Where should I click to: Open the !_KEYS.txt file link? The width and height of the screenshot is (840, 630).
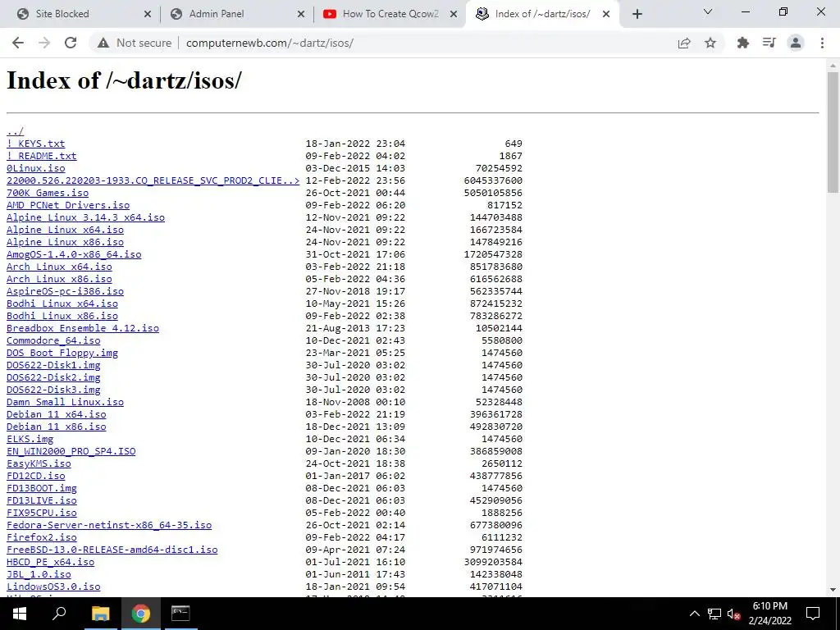coord(36,144)
